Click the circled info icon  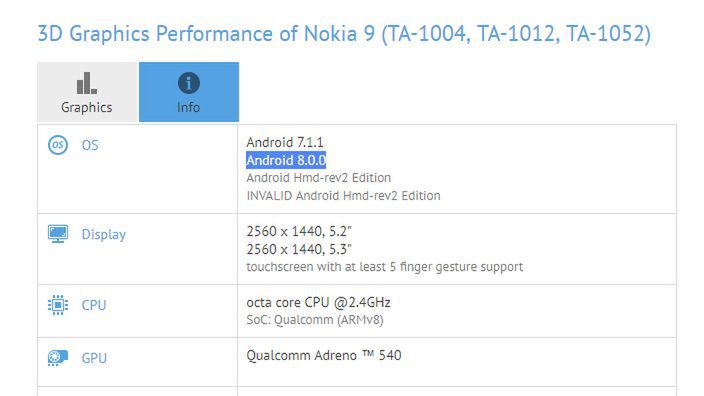189,83
